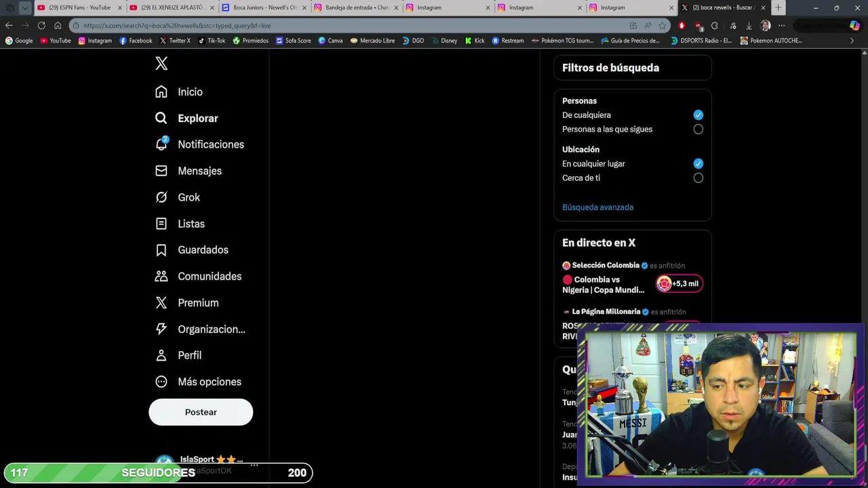The image size is (868, 488).
Task: Click the Organizaciones lightning icon
Action: (x=161, y=329)
